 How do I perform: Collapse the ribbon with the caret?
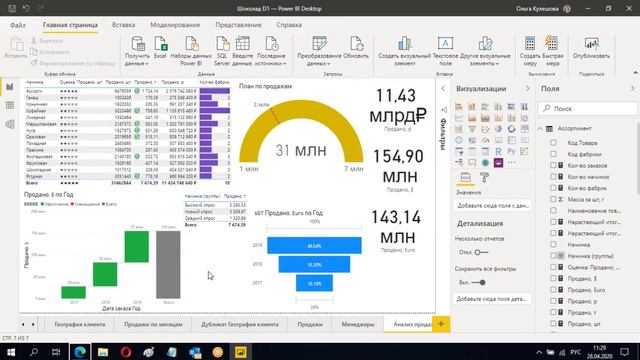(x=635, y=73)
